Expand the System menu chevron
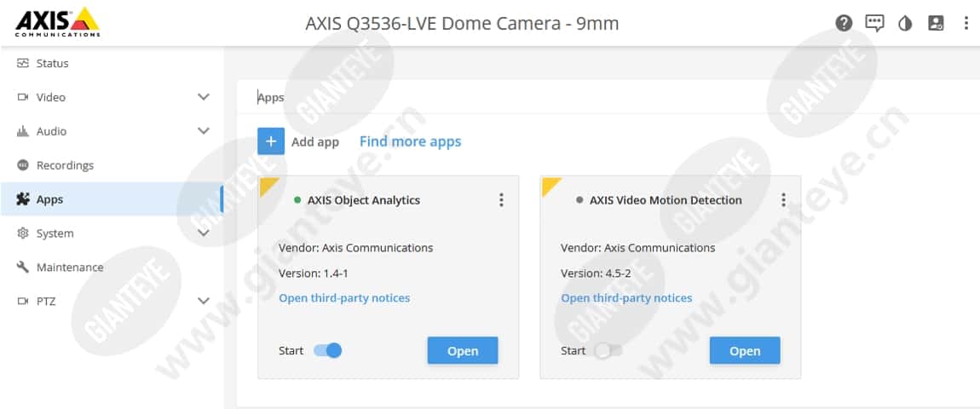The height and width of the screenshot is (409, 980). (204, 233)
